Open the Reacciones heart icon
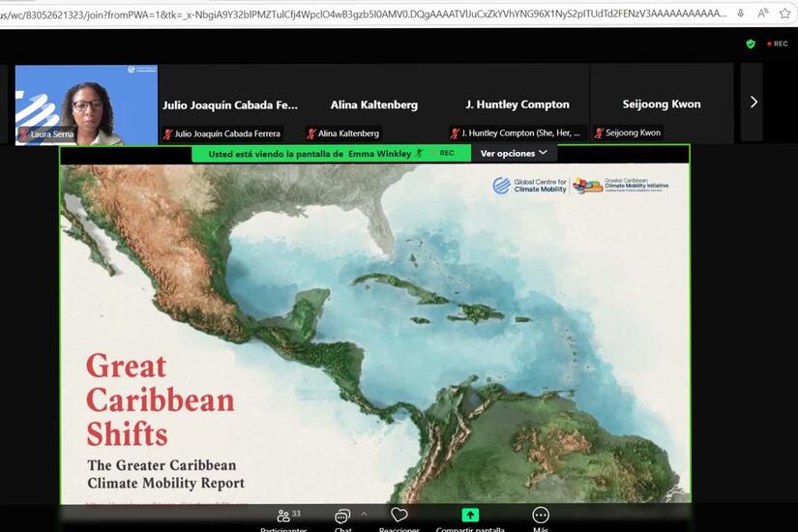 click(399, 517)
